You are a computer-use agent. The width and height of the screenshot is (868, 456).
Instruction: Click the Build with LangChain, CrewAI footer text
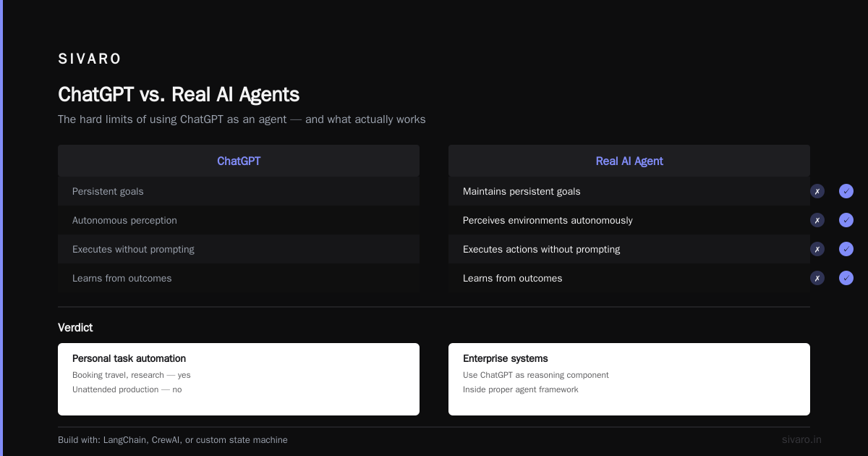pyautogui.click(x=173, y=439)
